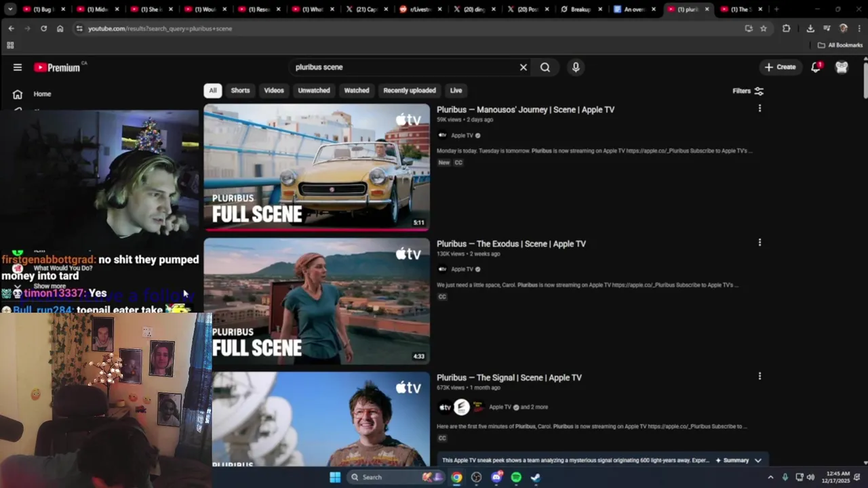Start voice search with microphone icon
Viewport: 868px width, 488px height.
[576, 67]
